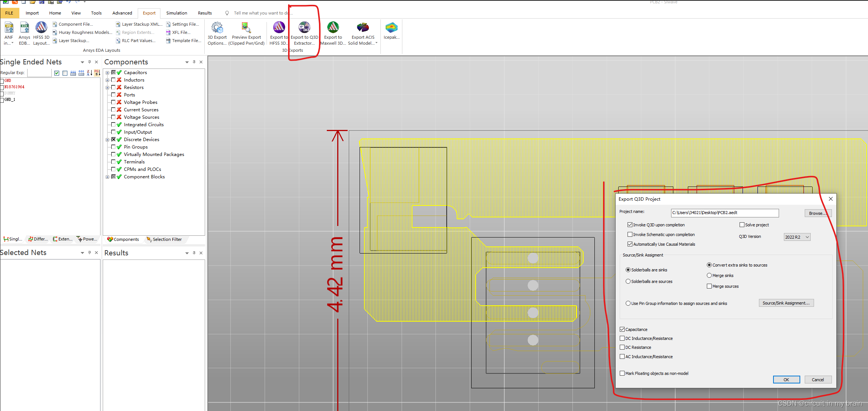The width and height of the screenshot is (868, 411).
Task: Open Selection Filter tab
Action: tap(164, 239)
